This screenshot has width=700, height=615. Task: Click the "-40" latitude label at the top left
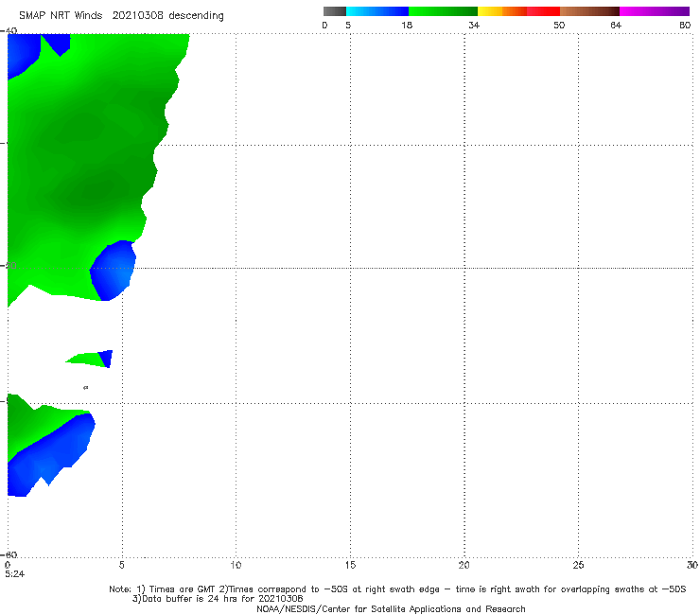tap(9, 31)
